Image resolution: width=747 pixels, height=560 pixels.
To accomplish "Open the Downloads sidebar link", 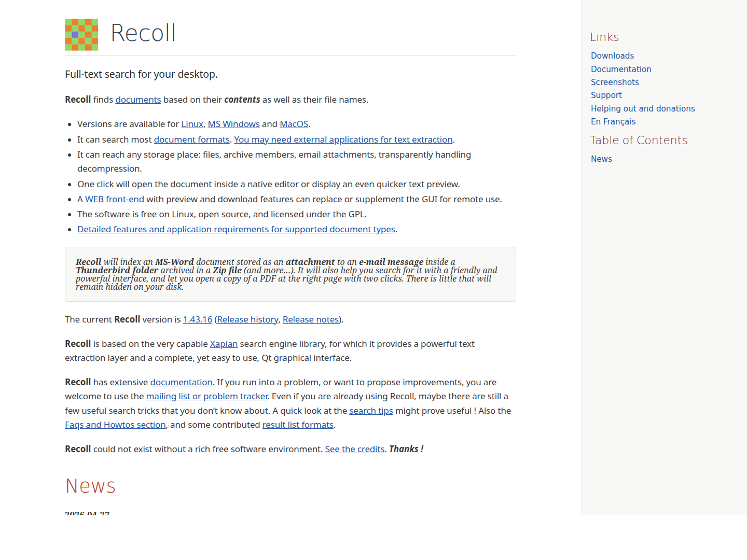I will (x=612, y=55).
